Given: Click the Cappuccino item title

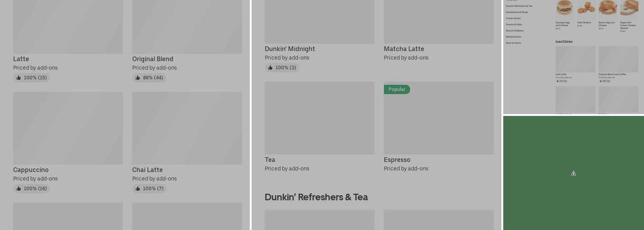Looking at the screenshot, I should [x=31, y=170].
